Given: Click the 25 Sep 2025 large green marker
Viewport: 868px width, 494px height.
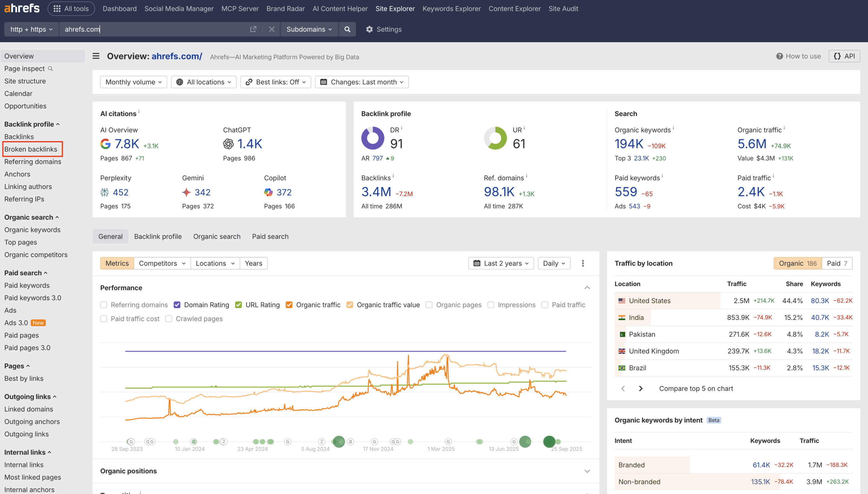Looking at the screenshot, I should click(x=549, y=441).
